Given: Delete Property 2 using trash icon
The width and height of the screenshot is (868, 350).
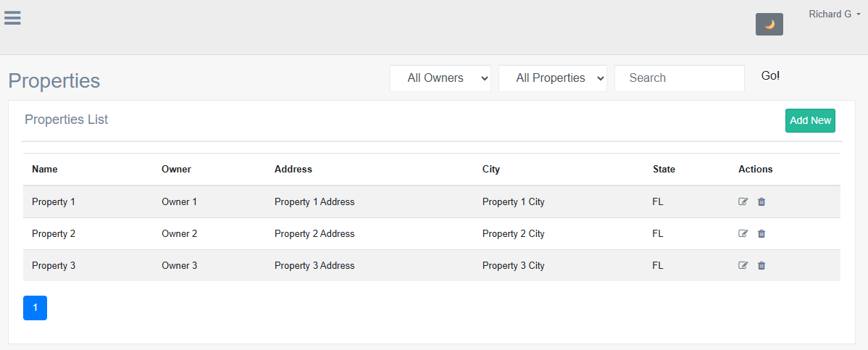Looking at the screenshot, I should tap(761, 234).
